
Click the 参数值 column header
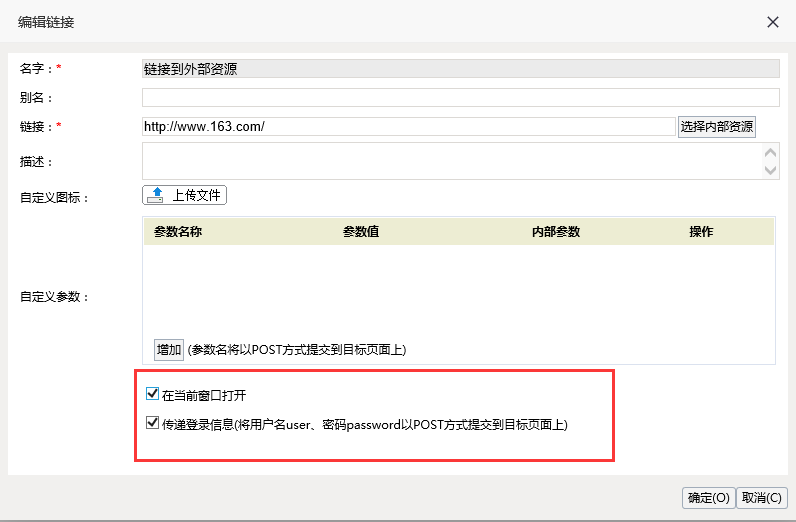coord(361,232)
